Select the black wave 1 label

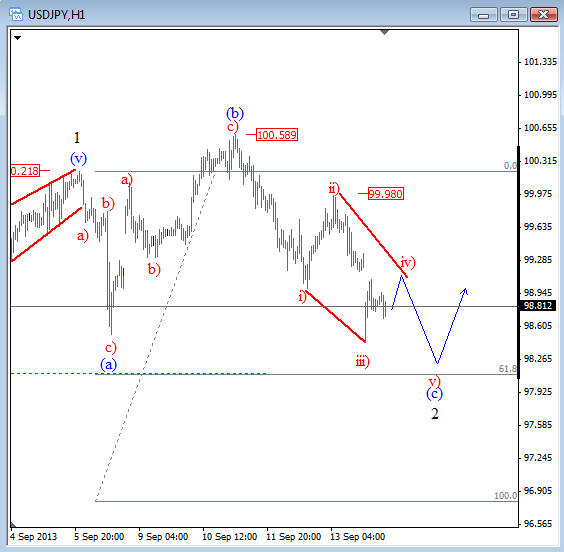point(77,138)
